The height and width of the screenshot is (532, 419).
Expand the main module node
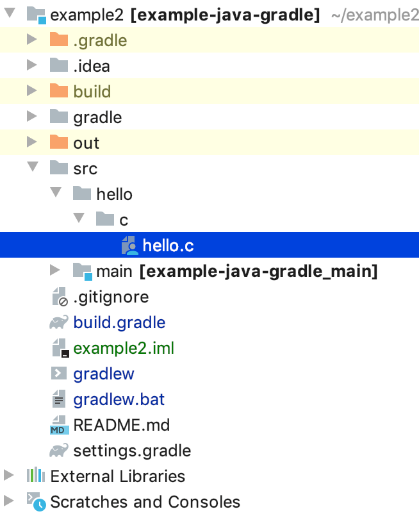pyautogui.click(x=54, y=271)
